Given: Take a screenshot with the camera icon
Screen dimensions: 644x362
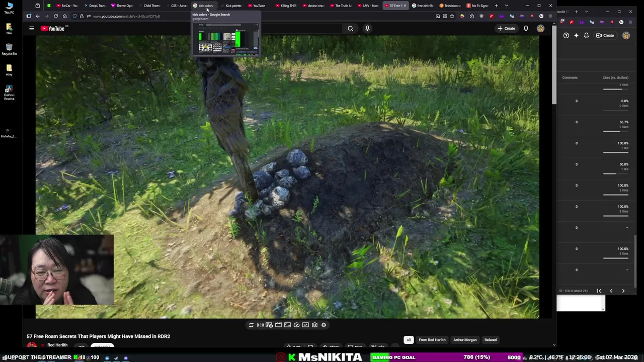Looking at the screenshot, I should [x=314, y=325].
